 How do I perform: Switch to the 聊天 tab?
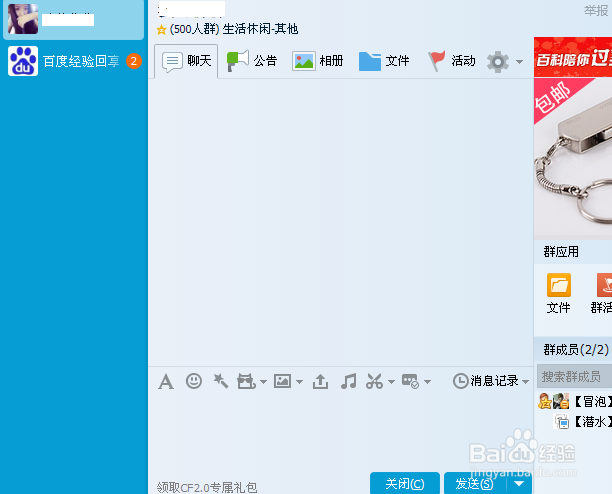tap(186, 61)
